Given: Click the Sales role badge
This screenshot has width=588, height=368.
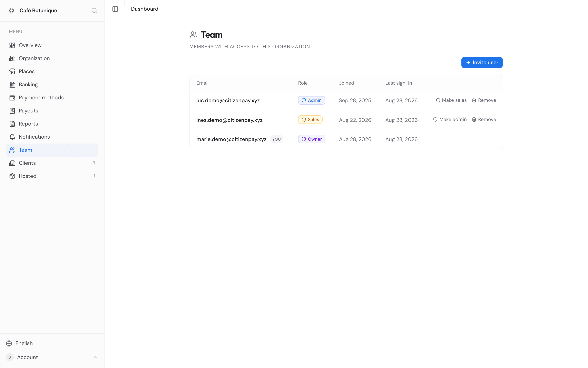Looking at the screenshot, I should (310, 120).
